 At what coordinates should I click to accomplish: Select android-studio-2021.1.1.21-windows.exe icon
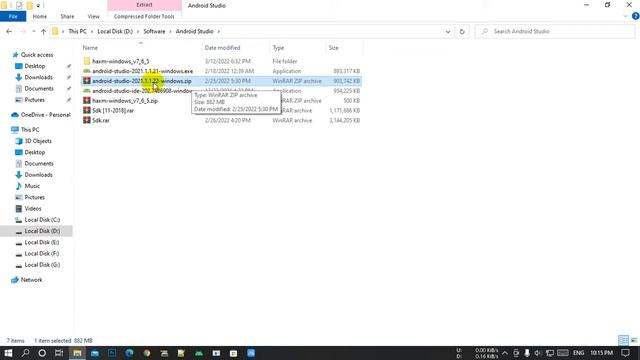[87, 71]
